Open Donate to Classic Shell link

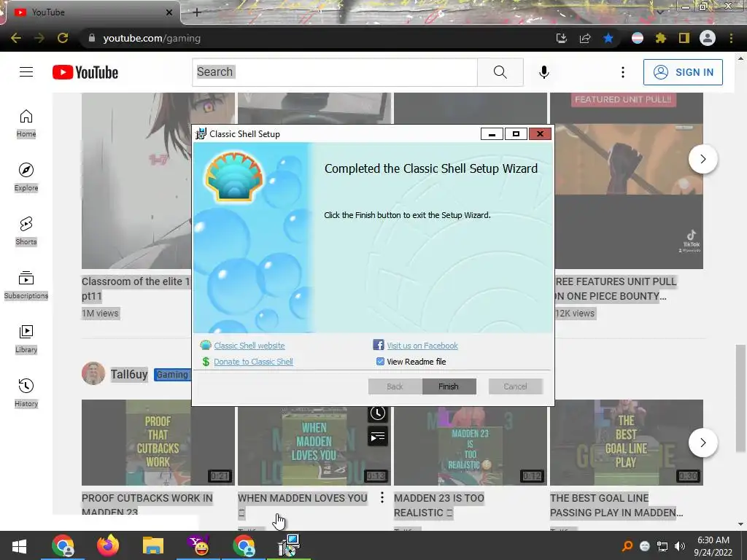(253, 362)
